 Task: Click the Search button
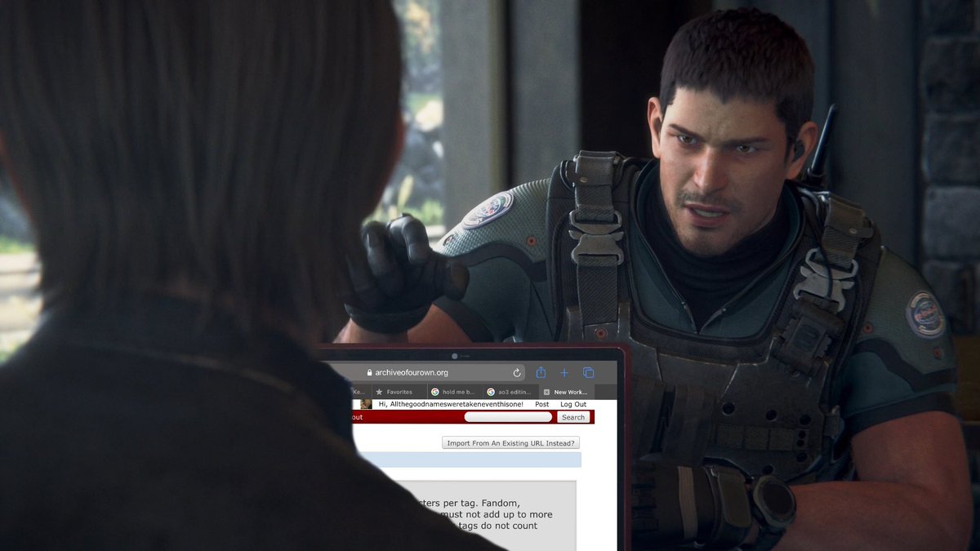pos(573,417)
